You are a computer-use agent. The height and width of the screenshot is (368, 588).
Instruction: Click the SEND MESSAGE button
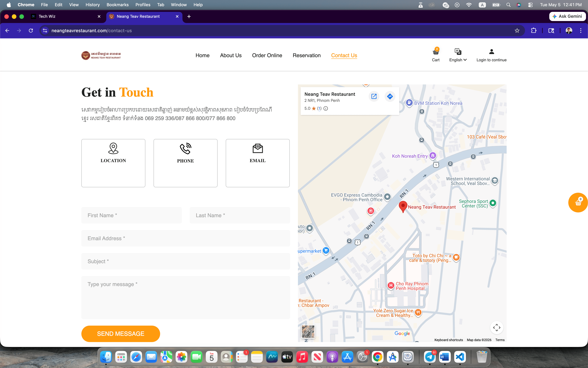click(121, 334)
